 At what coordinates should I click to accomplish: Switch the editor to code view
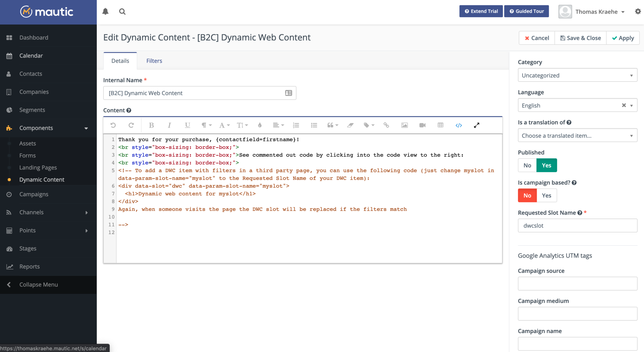coord(458,125)
